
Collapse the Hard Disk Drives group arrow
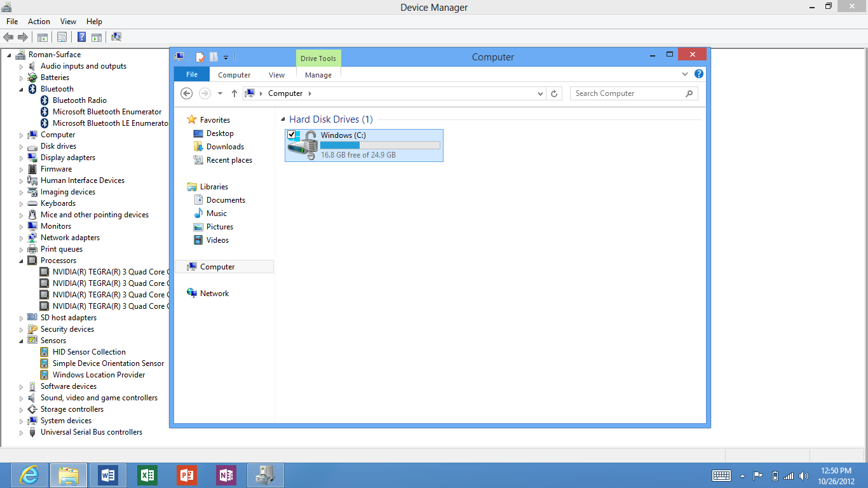(x=282, y=119)
